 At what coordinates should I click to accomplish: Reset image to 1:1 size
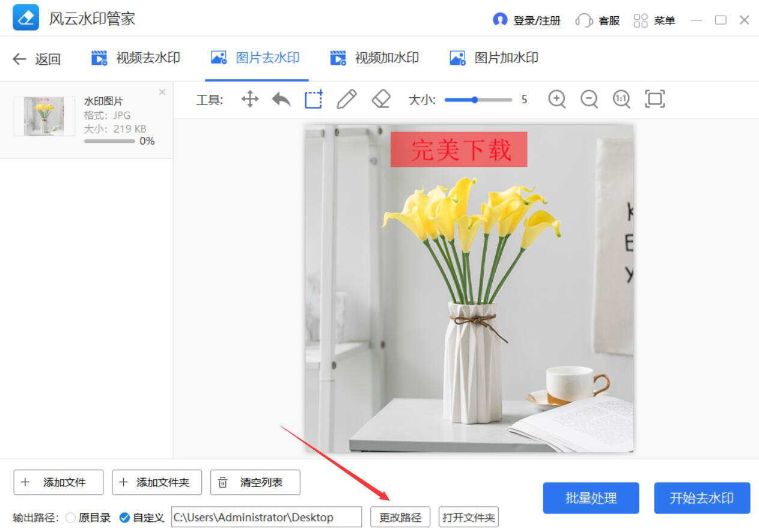(x=621, y=99)
